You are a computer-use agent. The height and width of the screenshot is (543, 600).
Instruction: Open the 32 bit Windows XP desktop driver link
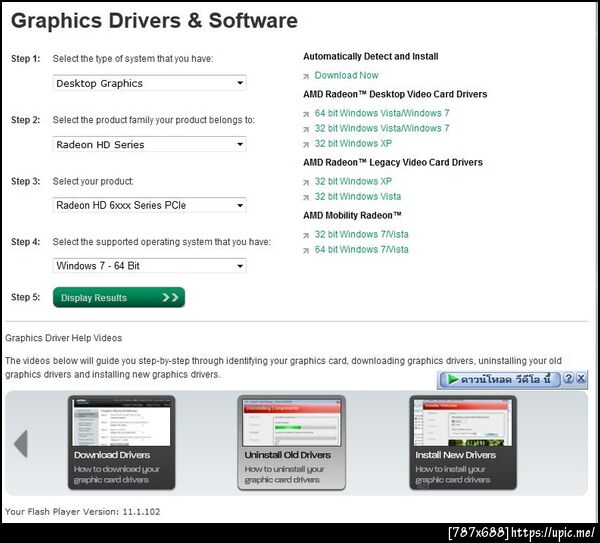point(353,143)
